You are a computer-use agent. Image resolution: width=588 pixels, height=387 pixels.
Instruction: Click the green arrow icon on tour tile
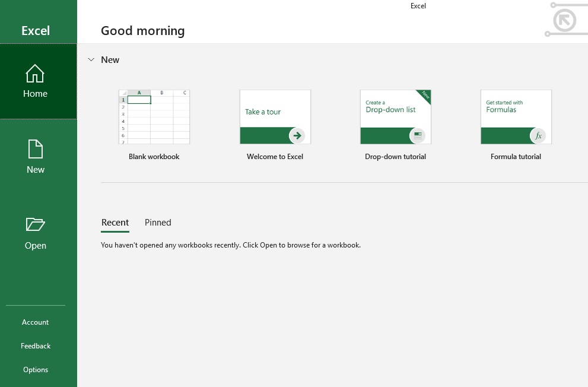297,136
